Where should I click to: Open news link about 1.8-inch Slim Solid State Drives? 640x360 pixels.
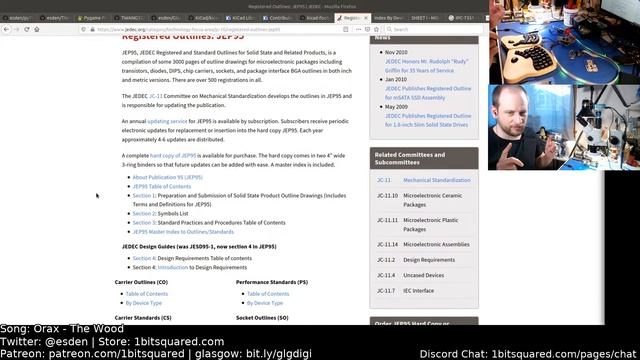click(428, 120)
